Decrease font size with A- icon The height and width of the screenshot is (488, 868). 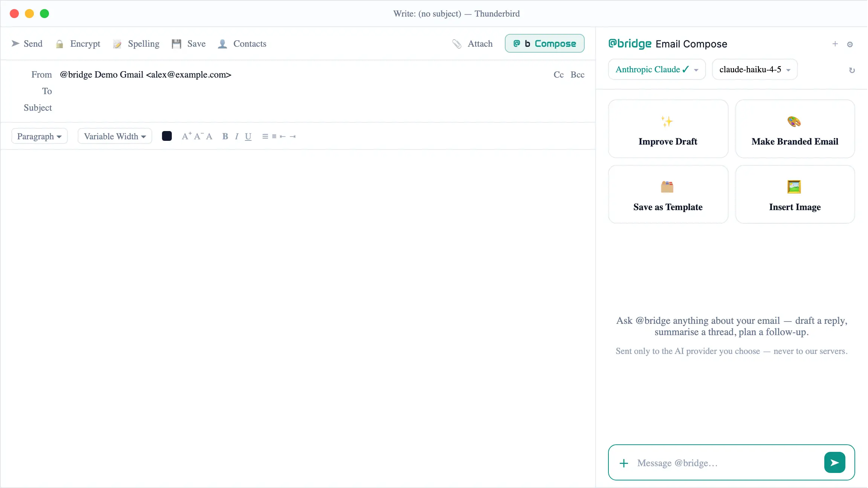[x=199, y=136]
